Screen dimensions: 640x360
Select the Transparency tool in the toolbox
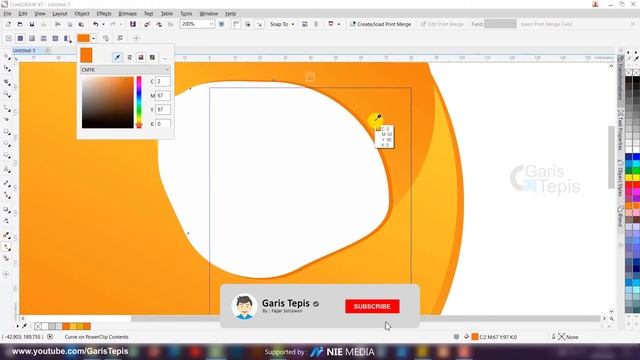click(x=7, y=221)
